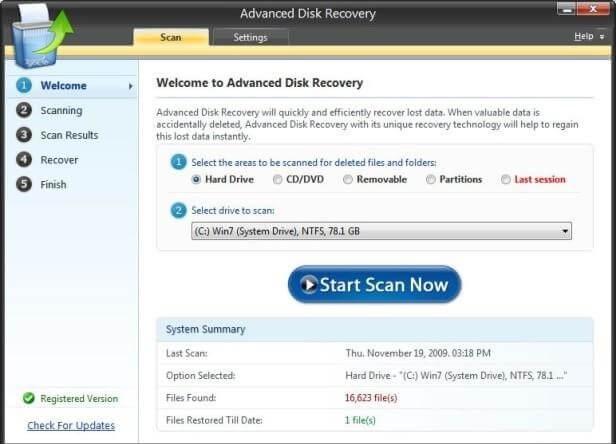Screen dimensions: 616x444
Task: Click the Option Selected Hard Drive value
Action: [456, 376]
